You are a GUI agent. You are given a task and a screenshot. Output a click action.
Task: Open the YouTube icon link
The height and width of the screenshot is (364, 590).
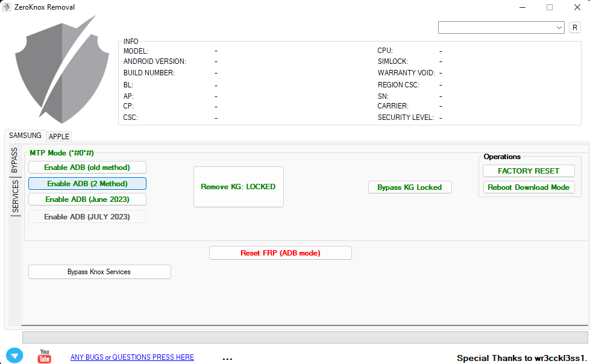[45, 356]
